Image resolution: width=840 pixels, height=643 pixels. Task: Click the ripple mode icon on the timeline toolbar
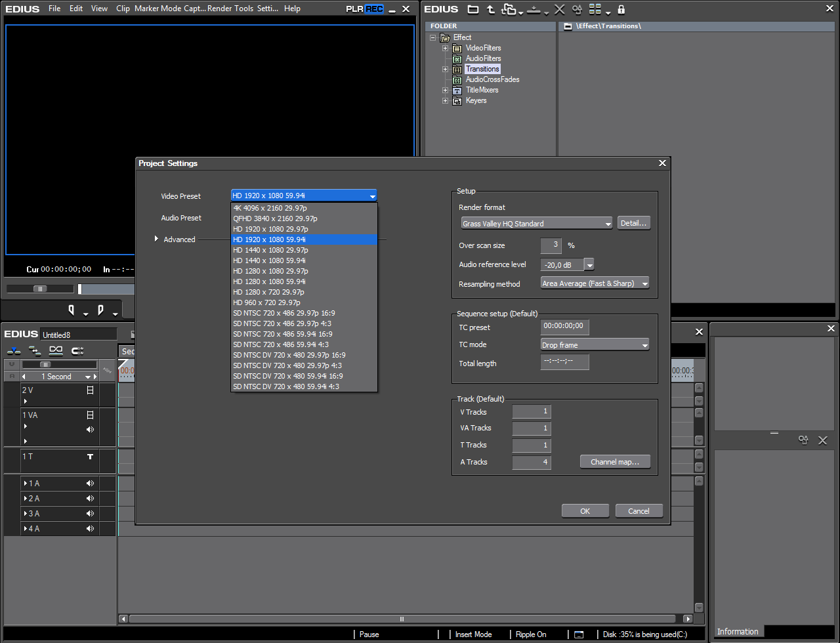(35, 351)
